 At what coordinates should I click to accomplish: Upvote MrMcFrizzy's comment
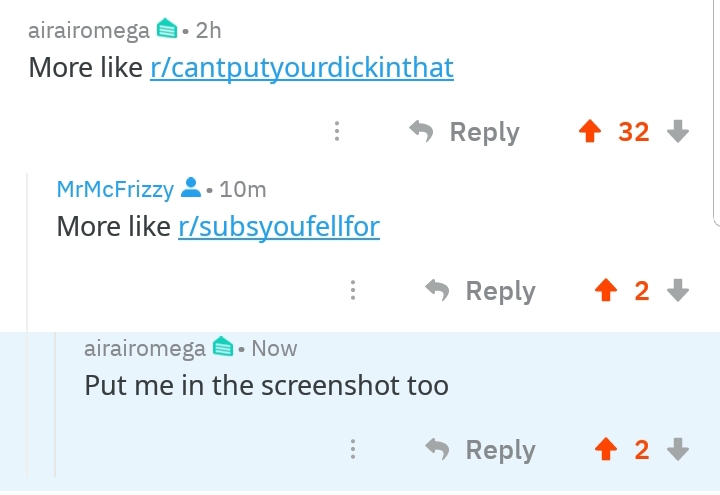606,290
